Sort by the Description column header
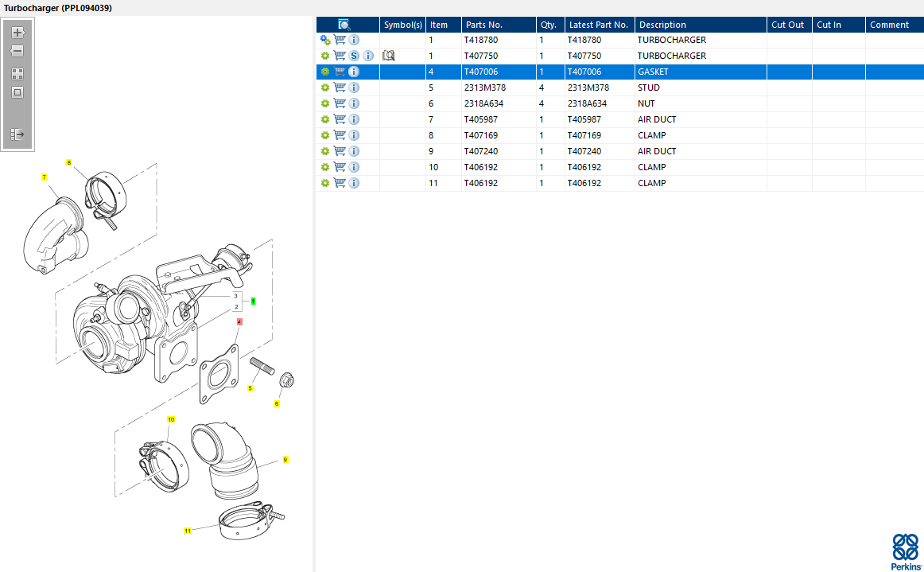 click(701, 25)
